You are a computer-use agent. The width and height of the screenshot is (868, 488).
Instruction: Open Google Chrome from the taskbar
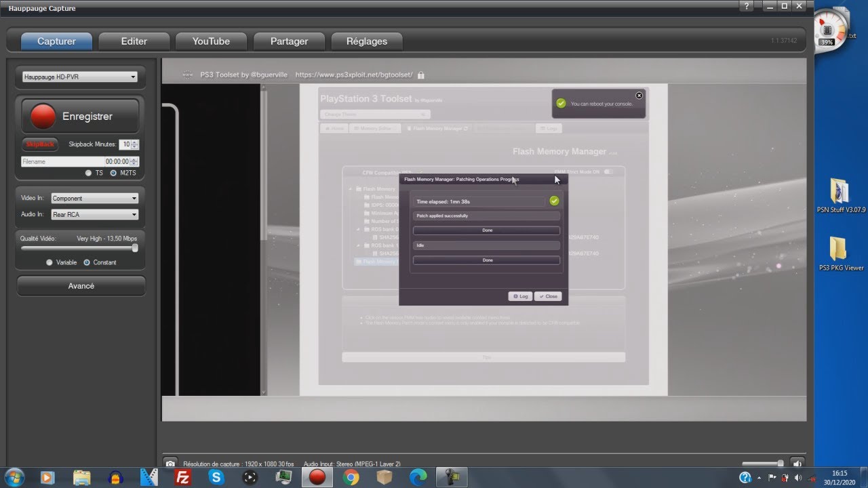pyautogui.click(x=351, y=477)
